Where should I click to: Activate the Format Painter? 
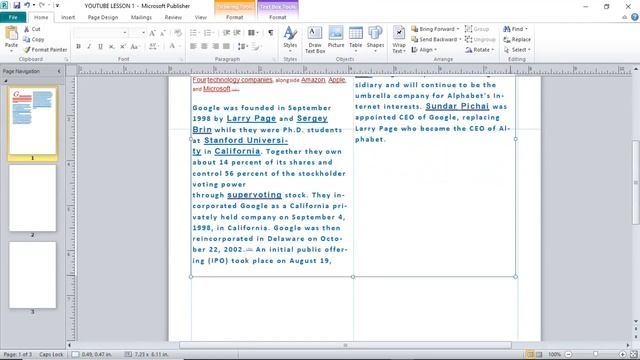[x=45, y=49]
